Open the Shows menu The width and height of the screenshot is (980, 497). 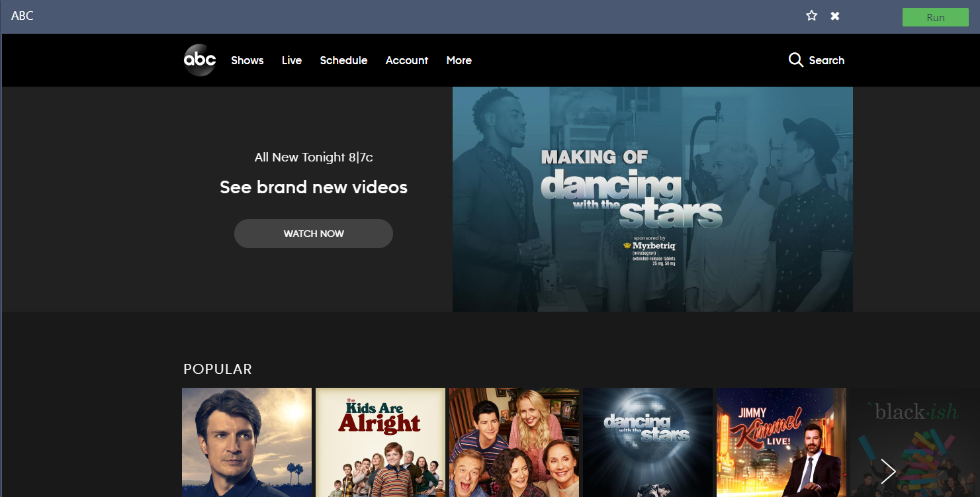tap(247, 60)
